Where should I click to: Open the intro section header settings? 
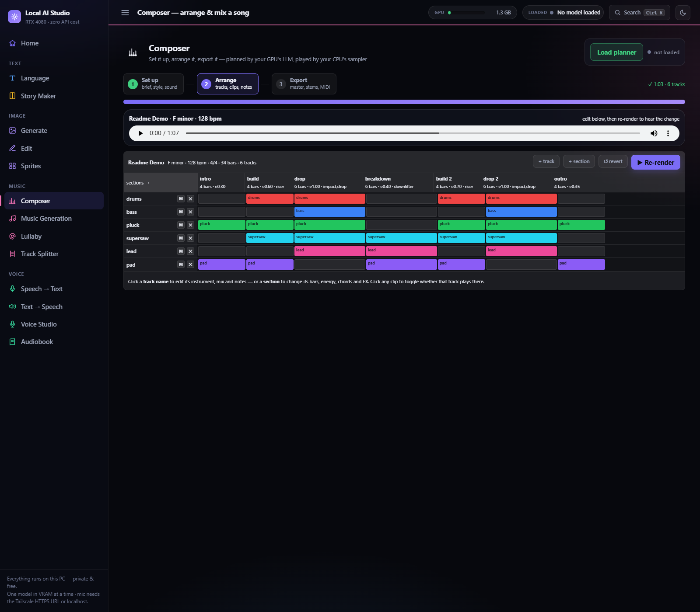pyautogui.click(x=221, y=182)
